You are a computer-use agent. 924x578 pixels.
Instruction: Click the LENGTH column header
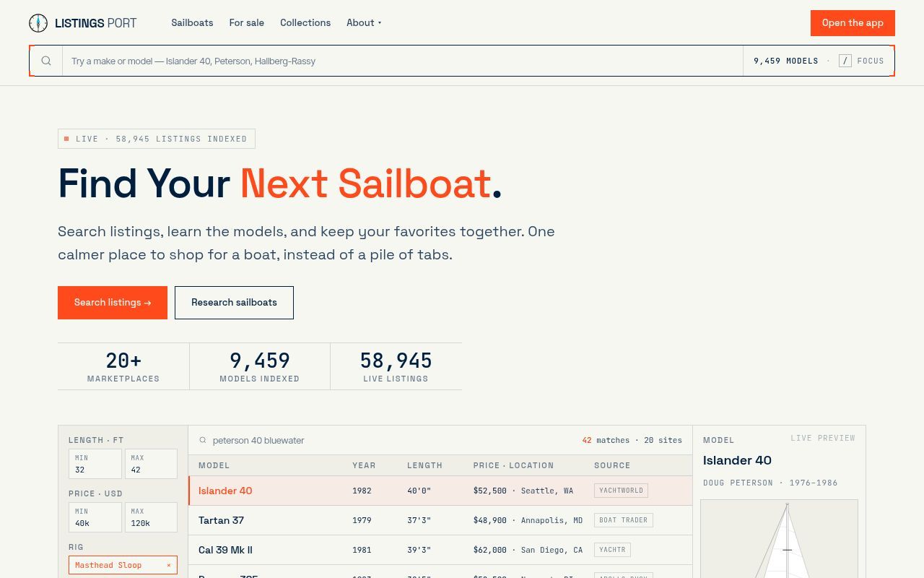[424, 465]
